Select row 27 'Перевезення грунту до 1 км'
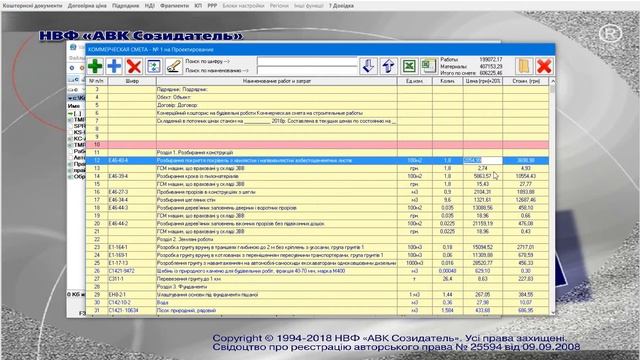This screenshot has height=360, width=640. coord(317,279)
